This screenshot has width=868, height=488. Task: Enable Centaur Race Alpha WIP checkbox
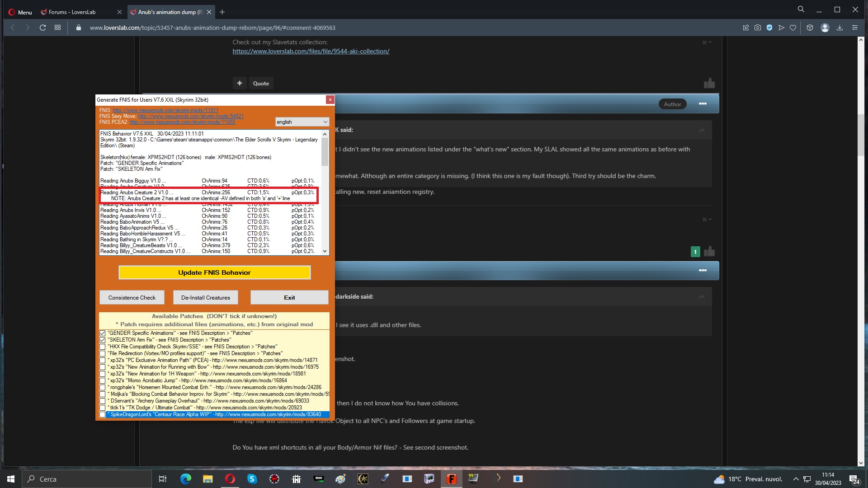[103, 415]
